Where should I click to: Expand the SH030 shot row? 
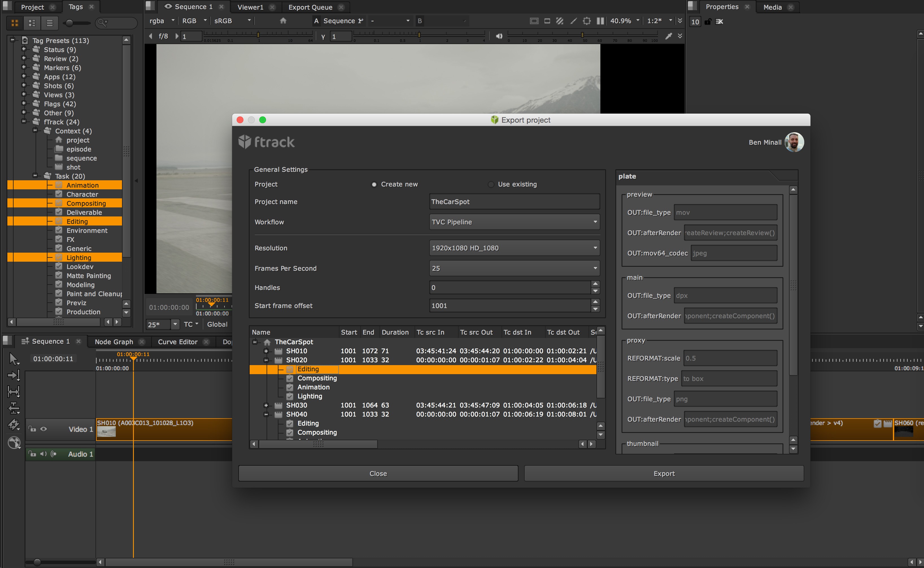click(x=266, y=405)
